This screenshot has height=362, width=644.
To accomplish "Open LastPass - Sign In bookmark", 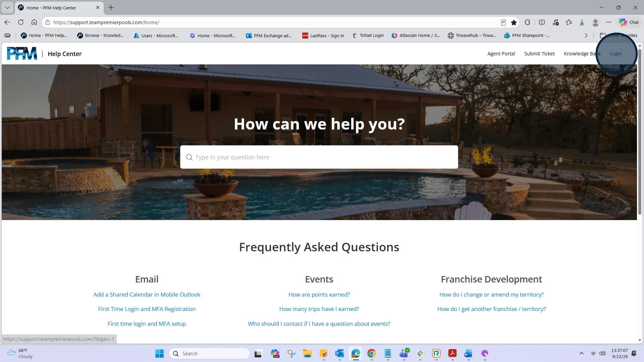I will 323,35.
